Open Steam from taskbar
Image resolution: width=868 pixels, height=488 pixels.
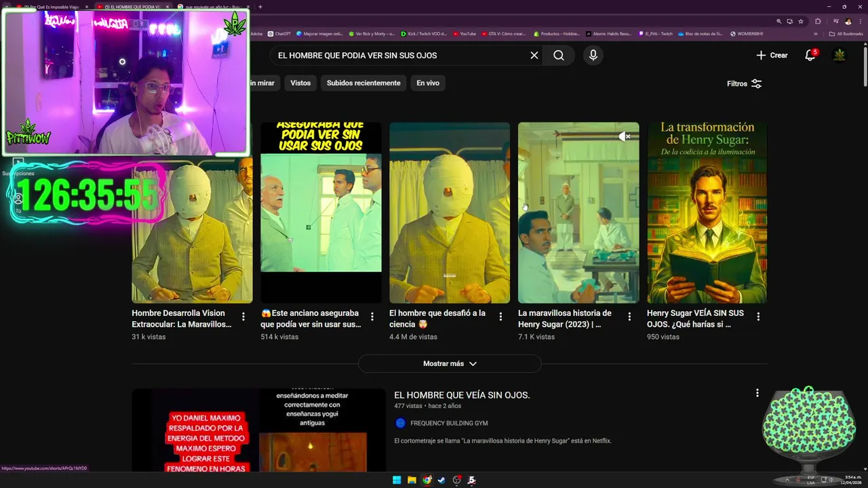pos(442,480)
